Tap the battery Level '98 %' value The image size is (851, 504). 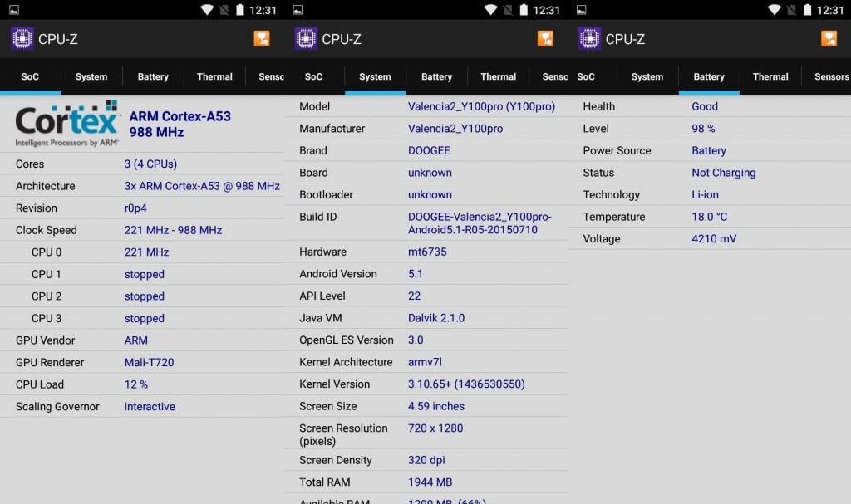pyautogui.click(x=703, y=129)
